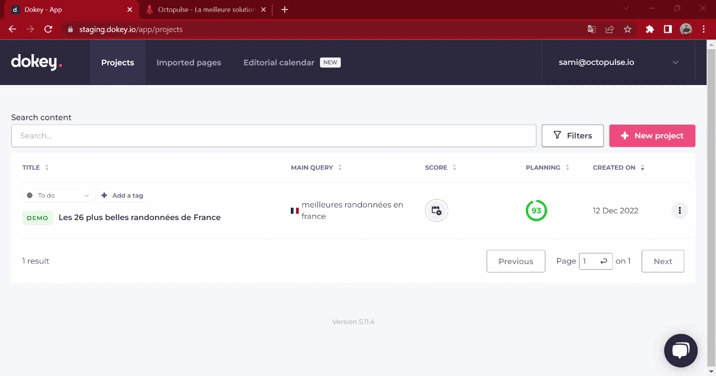Open the translate page icon
The height and width of the screenshot is (376, 716).
coord(591,29)
